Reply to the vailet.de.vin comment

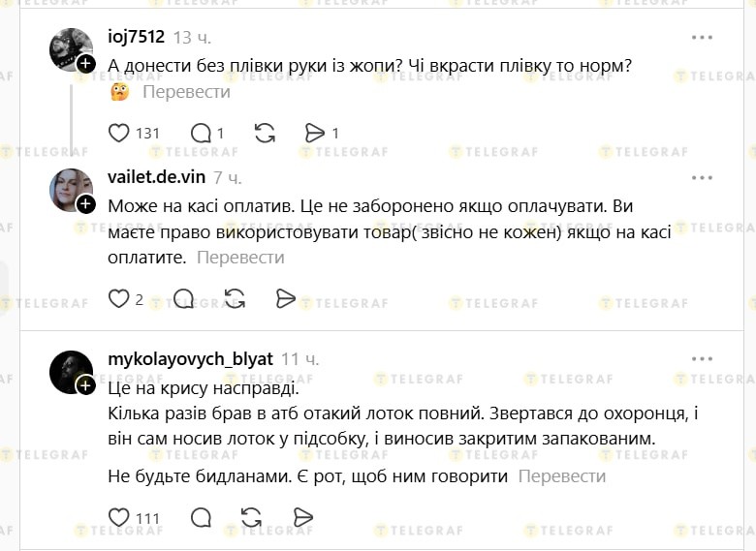point(183,298)
